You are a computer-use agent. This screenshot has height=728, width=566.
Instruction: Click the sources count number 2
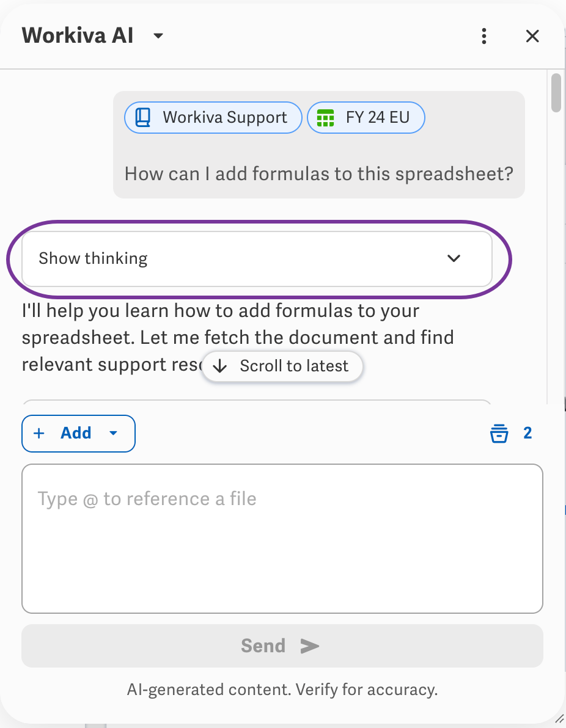point(527,433)
